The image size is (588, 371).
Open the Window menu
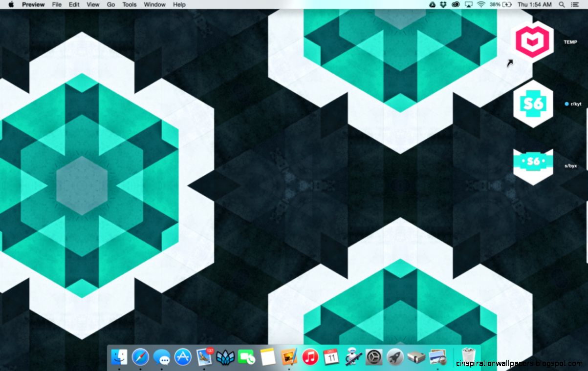point(154,4)
